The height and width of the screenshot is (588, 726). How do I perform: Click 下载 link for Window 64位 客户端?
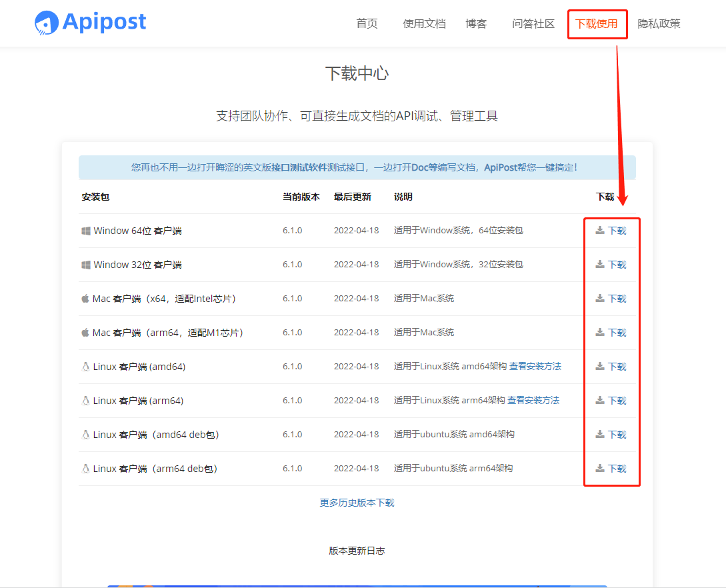pos(617,231)
